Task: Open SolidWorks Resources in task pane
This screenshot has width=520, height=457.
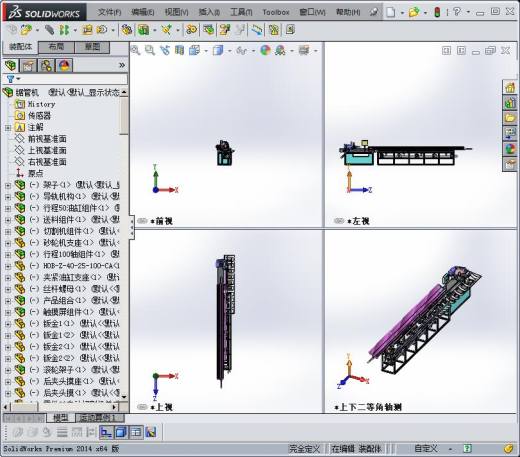Action: (x=510, y=87)
